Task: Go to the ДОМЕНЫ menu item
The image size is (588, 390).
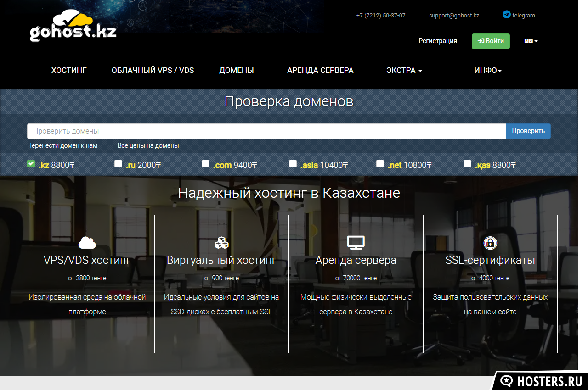Action: [236, 70]
